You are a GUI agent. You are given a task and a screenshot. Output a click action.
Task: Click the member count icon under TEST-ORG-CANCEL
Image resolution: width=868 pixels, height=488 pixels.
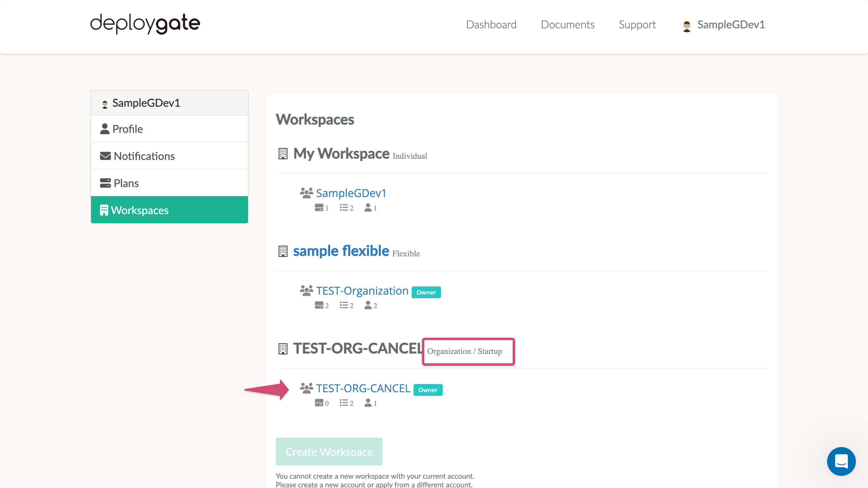click(x=368, y=403)
